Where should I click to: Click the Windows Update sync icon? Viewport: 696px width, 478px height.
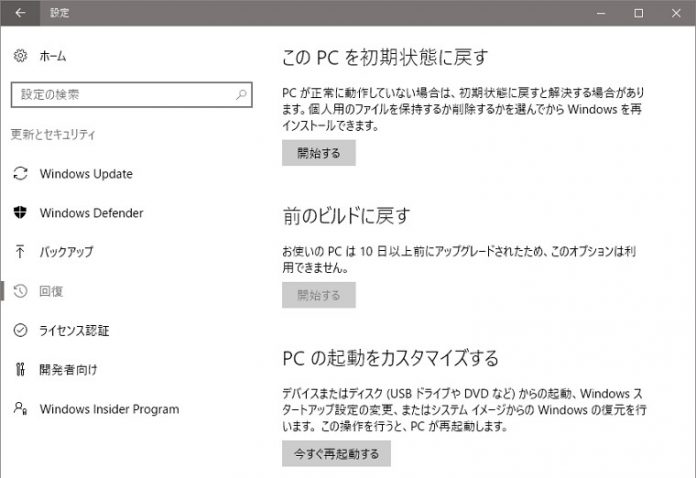[x=20, y=174]
